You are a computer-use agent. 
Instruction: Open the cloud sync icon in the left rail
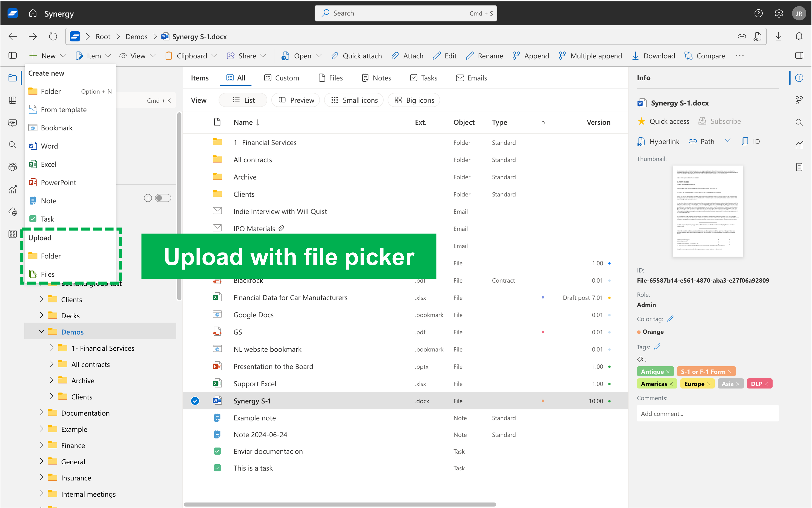12,212
